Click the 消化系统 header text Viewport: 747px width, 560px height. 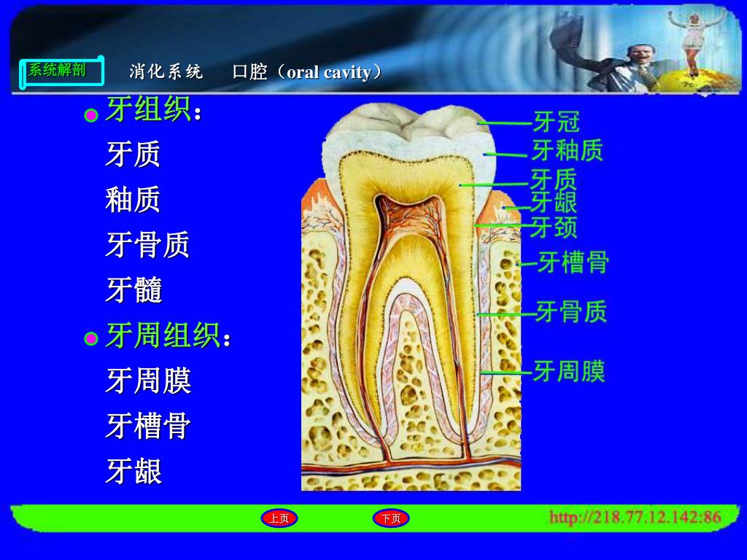coord(166,72)
